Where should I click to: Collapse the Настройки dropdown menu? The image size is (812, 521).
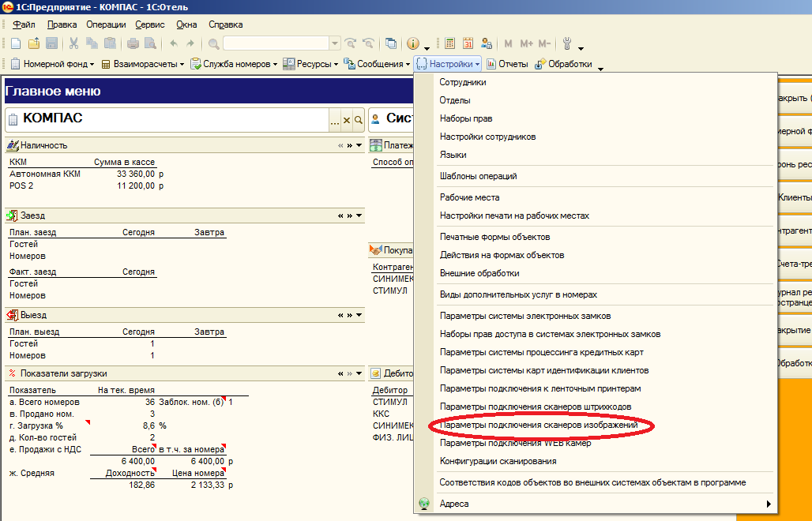click(x=448, y=64)
